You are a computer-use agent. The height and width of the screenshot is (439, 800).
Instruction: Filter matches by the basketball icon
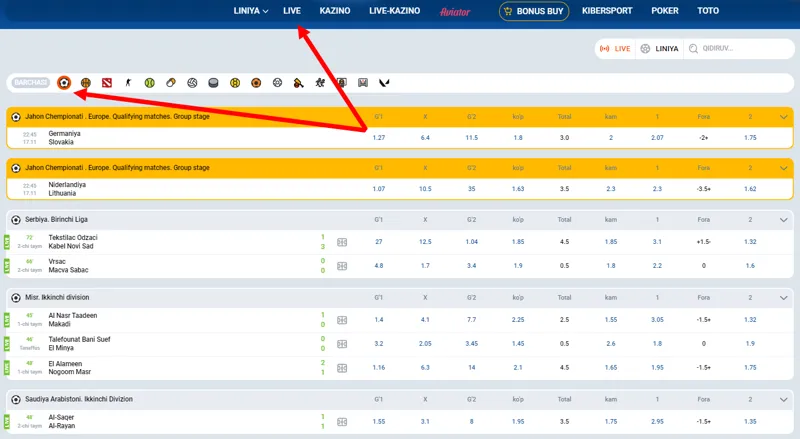click(x=86, y=82)
